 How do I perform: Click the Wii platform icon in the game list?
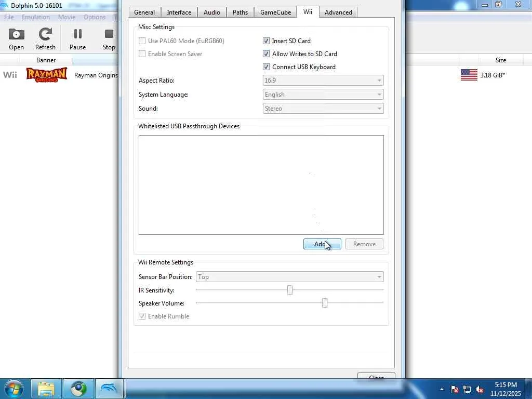[x=10, y=75]
